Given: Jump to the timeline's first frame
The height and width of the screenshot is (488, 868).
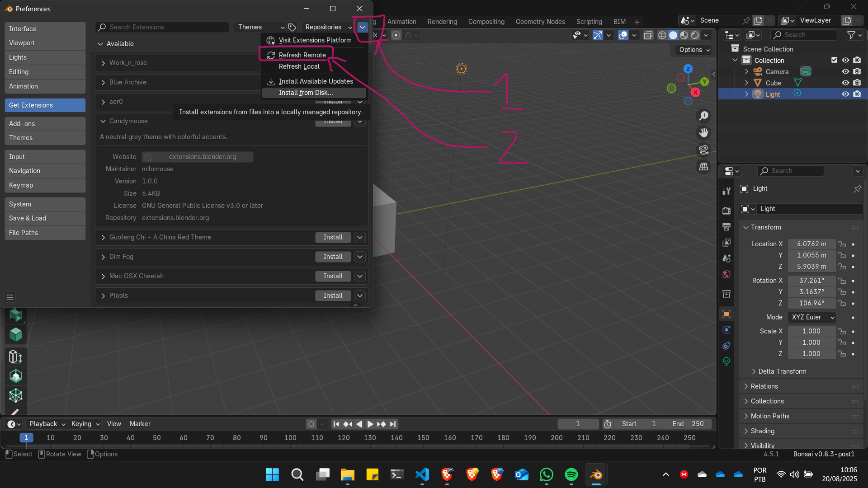Looking at the screenshot, I should (336, 424).
